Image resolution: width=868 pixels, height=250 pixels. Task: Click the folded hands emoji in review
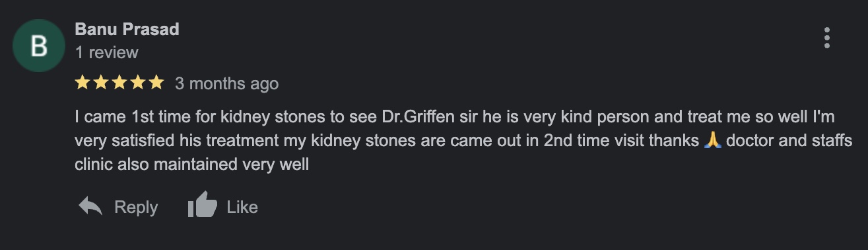point(712,140)
